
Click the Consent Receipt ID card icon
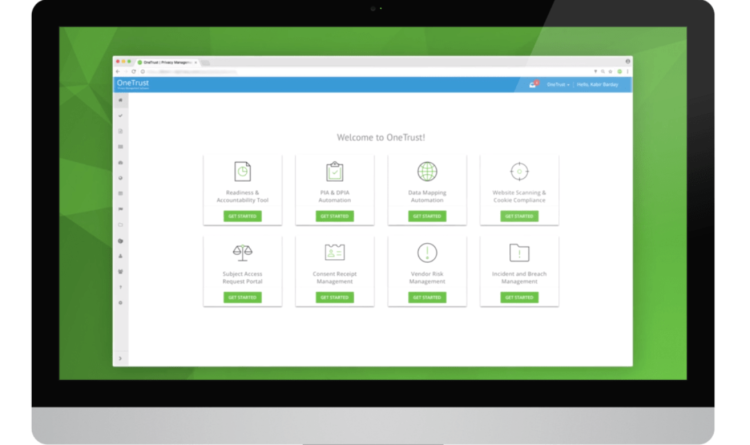click(335, 252)
